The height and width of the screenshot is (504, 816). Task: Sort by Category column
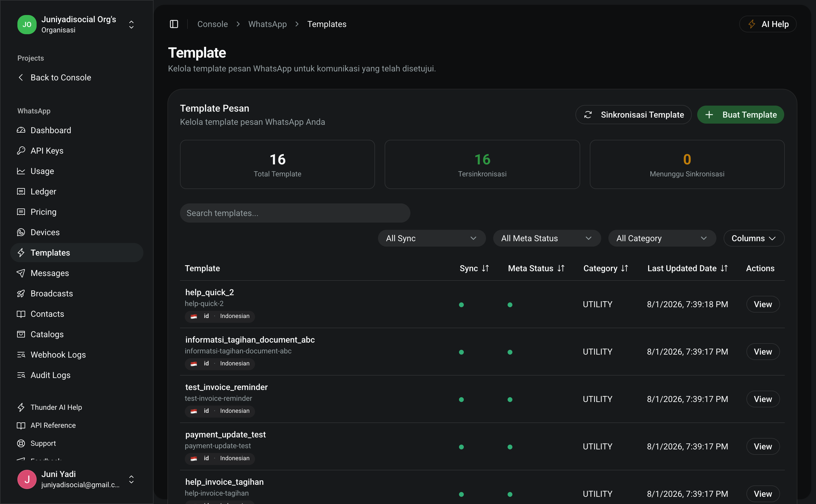coord(606,268)
